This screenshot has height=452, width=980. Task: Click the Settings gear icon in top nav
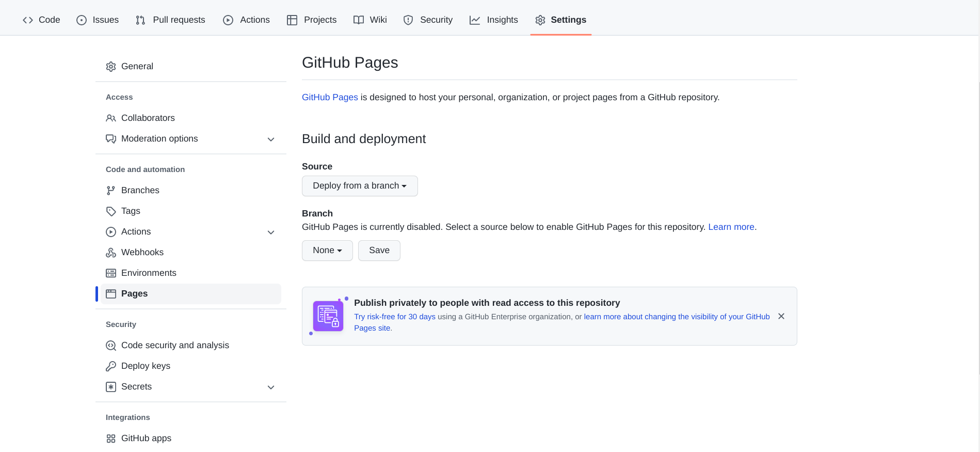pos(540,20)
